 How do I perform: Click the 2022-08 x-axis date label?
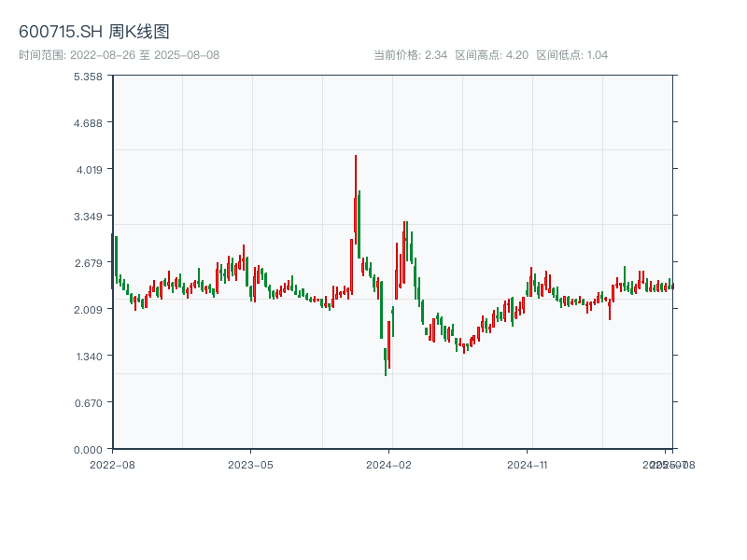tap(112, 464)
